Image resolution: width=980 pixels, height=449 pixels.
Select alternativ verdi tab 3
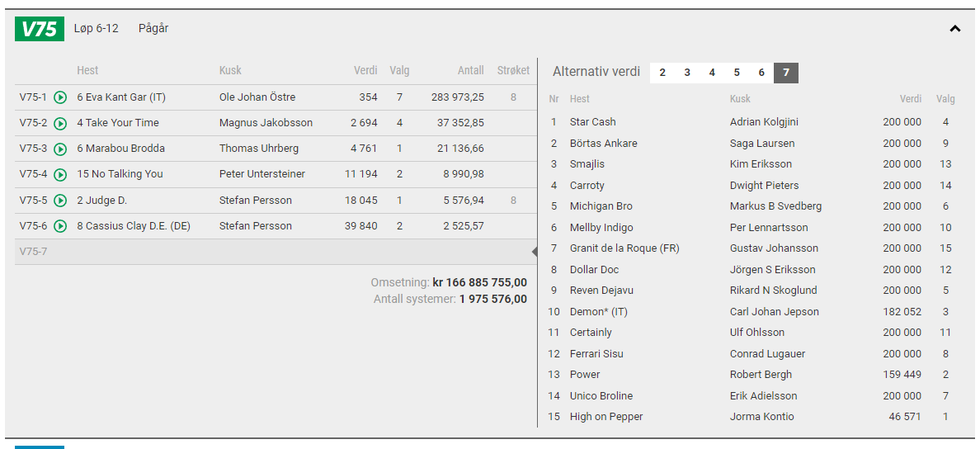point(687,73)
